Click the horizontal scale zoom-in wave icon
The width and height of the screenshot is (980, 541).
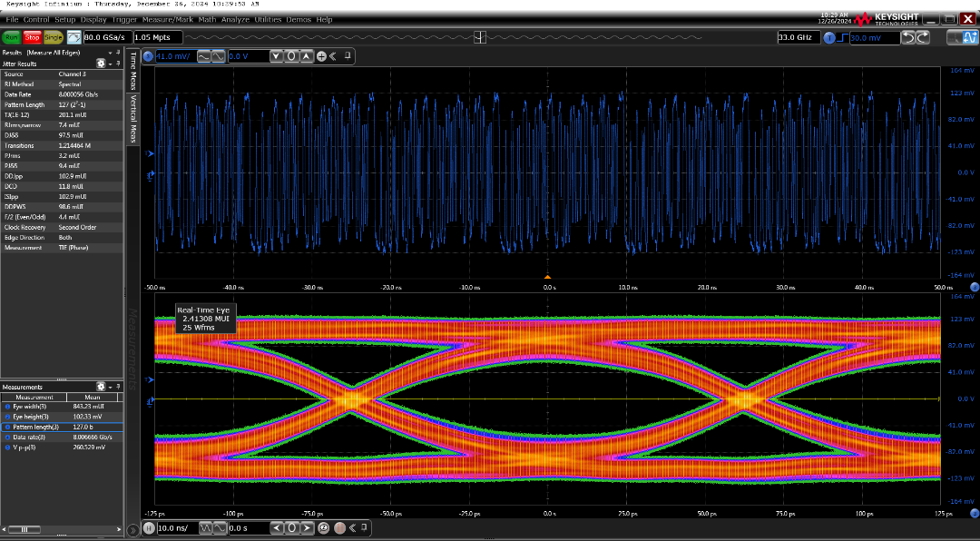coord(220,528)
